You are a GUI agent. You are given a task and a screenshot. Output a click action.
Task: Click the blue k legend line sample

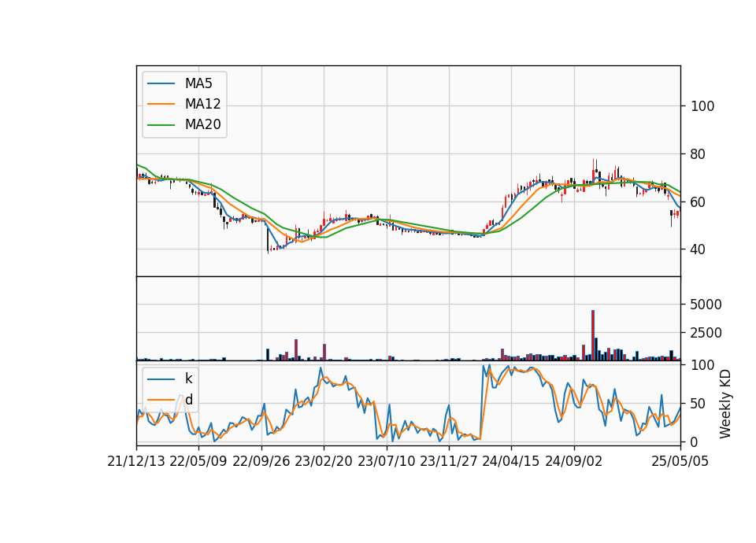click(161, 379)
